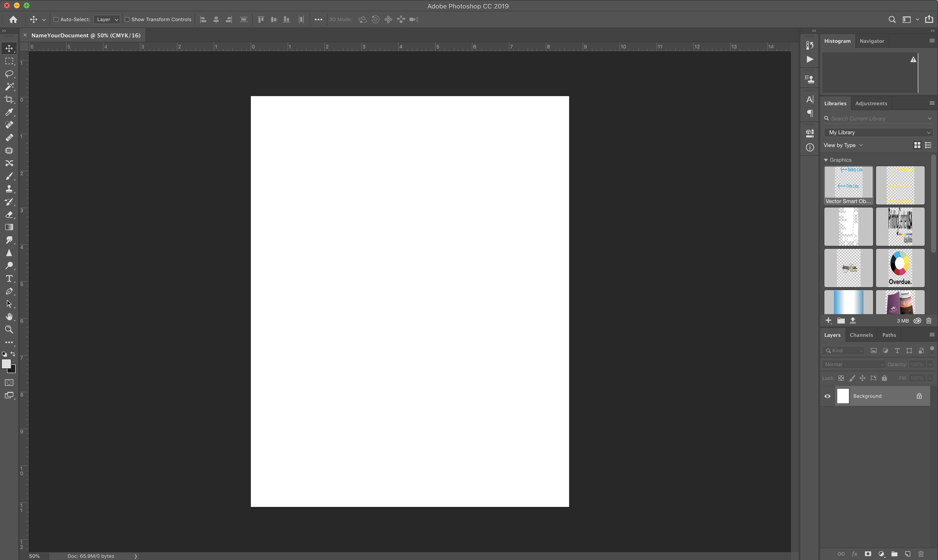Open the Channels tab

tap(861, 335)
